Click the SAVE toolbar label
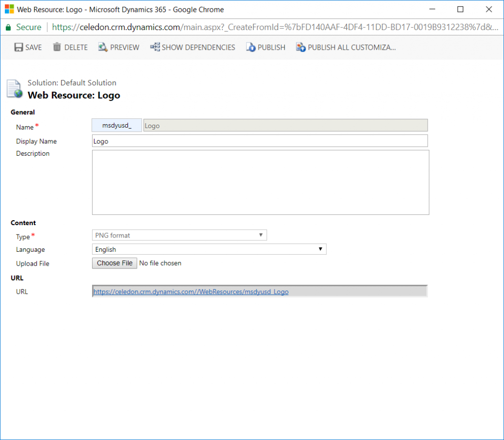This screenshot has width=504, height=440. pos(34,48)
